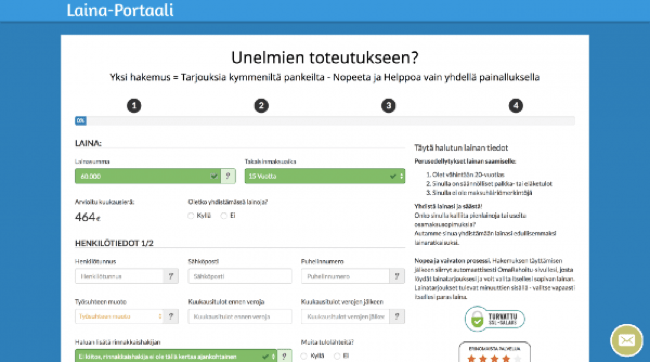650x362 pixels.
Task: Click step 3 circle marker
Action: pyautogui.click(x=388, y=106)
